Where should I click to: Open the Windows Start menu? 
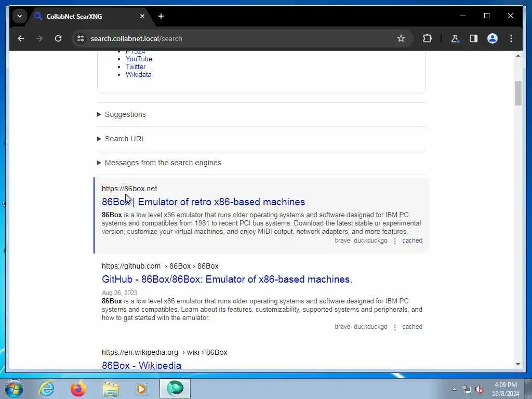point(14,389)
